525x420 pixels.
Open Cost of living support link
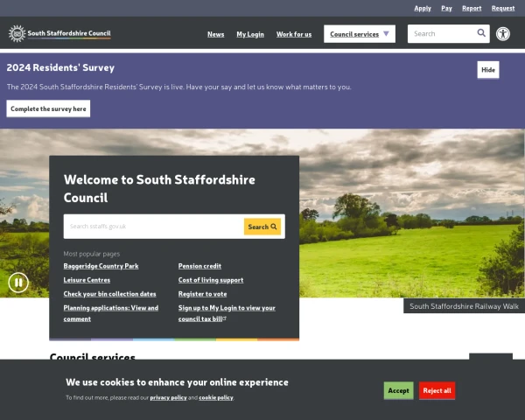tap(211, 280)
